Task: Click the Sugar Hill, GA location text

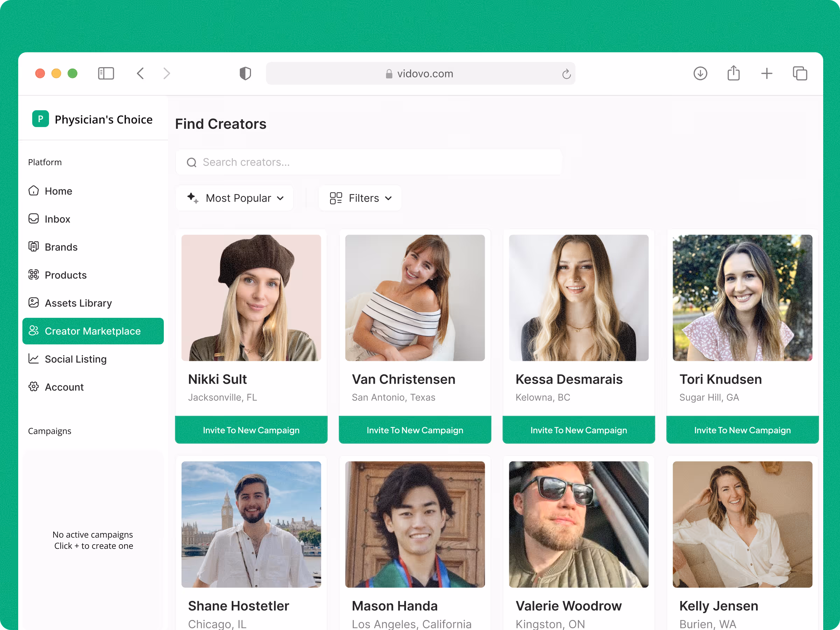Action: (x=709, y=397)
